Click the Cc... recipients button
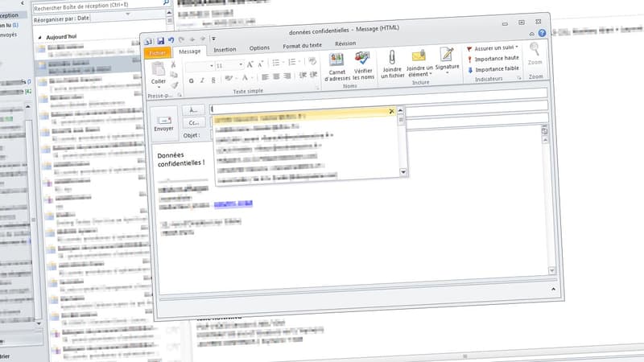Image resolution: width=644 pixels, height=362 pixels. pyautogui.click(x=193, y=123)
